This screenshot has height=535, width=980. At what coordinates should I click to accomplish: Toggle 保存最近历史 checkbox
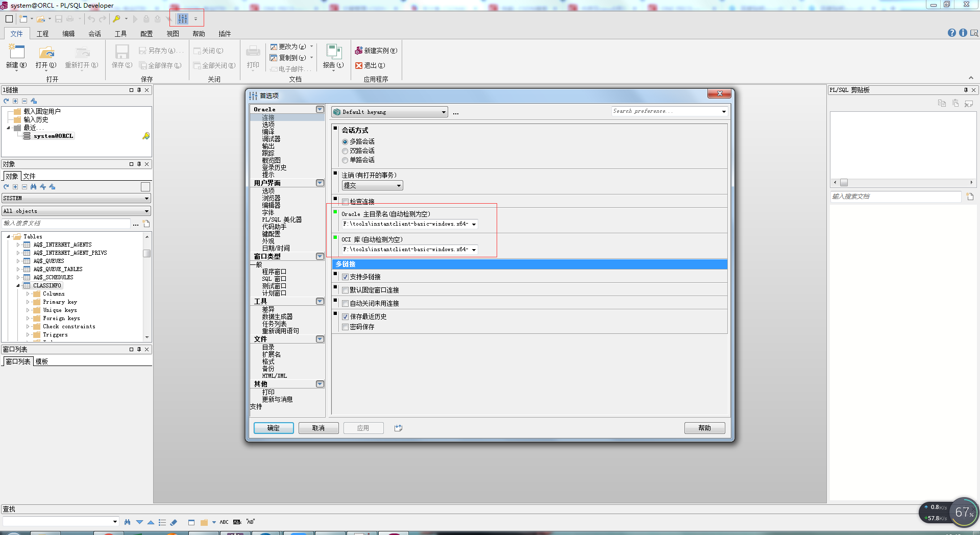[345, 317]
